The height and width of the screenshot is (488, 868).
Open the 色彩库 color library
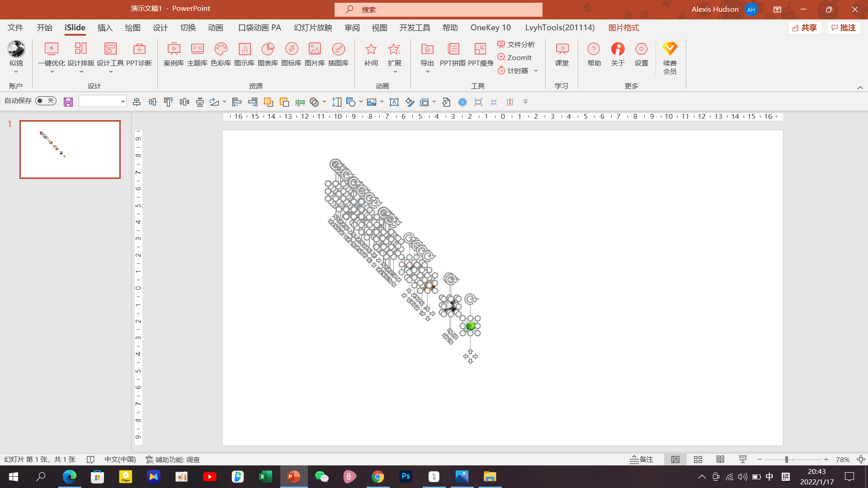click(x=221, y=54)
